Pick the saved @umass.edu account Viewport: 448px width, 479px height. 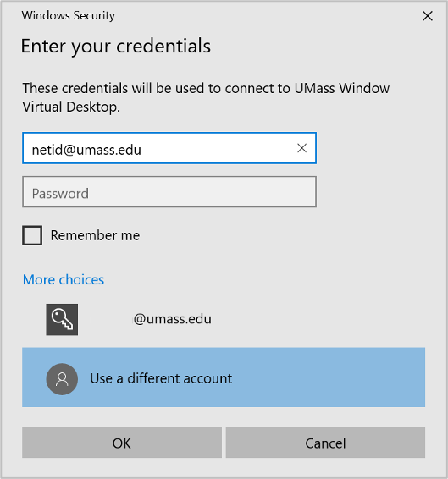pos(224,319)
